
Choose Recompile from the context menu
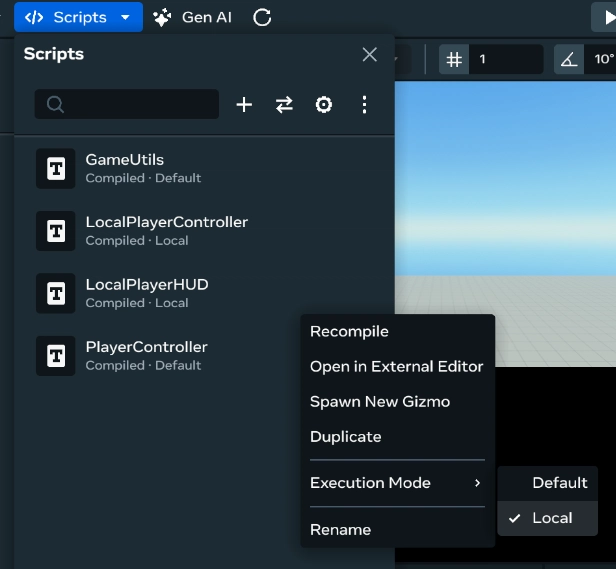tap(349, 332)
